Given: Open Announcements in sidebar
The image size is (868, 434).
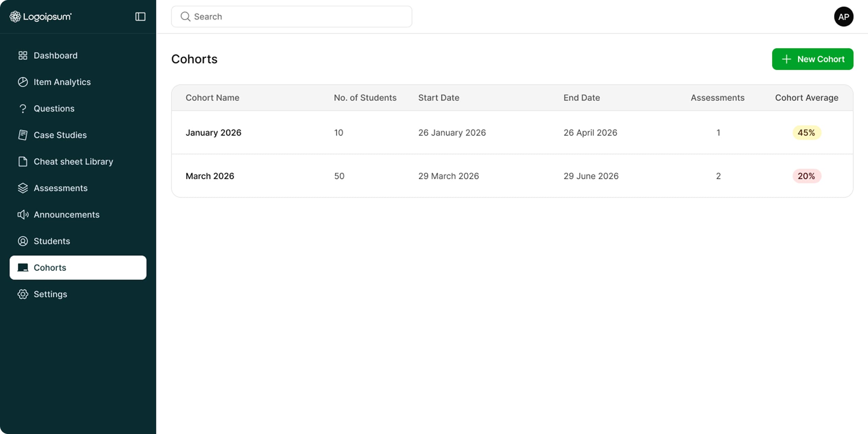Looking at the screenshot, I should (x=78, y=215).
